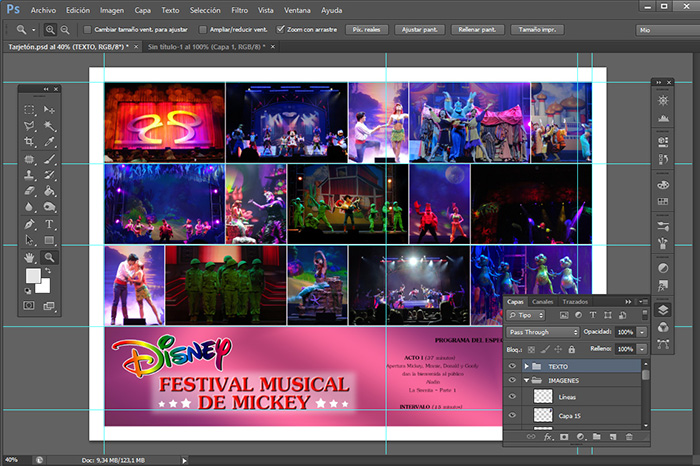Open the Tipo layer filter dropdown
The height and width of the screenshot is (466, 700).
tap(526, 315)
